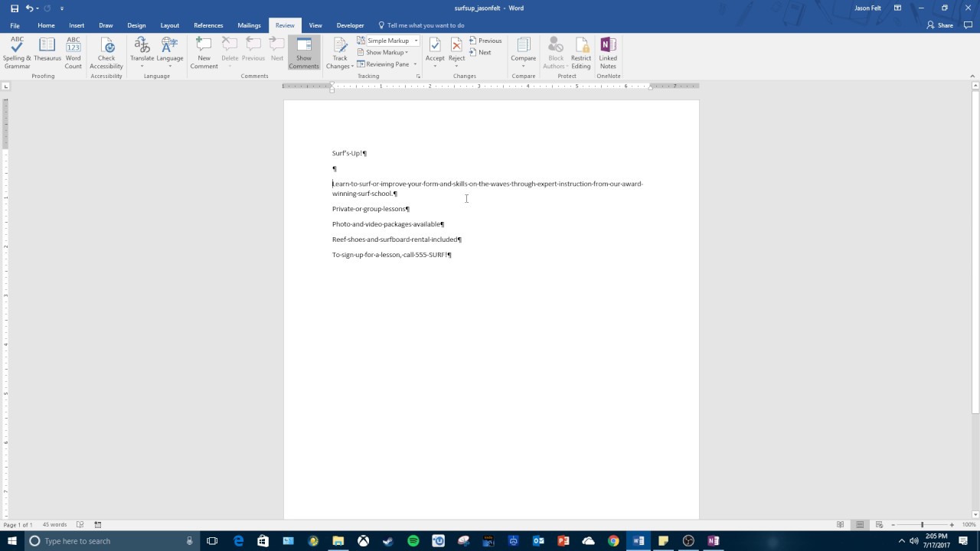The height and width of the screenshot is (551, 980).
Task: Switch to the Design tab
Action: 136,25
